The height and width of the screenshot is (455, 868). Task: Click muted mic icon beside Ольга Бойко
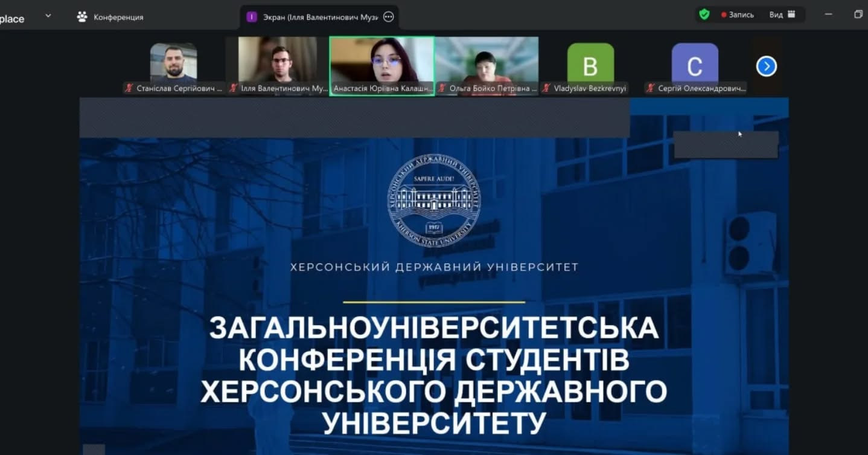pyautogui.click(x=442, y=88)
